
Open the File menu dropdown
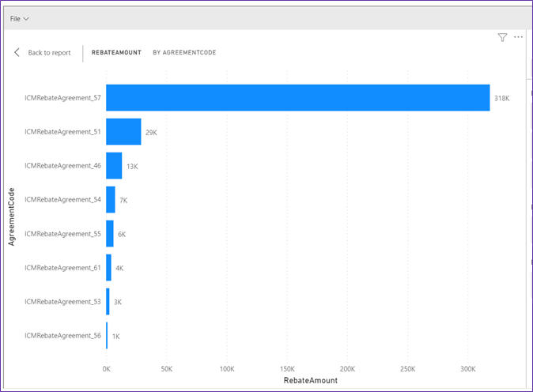point(20,18)
